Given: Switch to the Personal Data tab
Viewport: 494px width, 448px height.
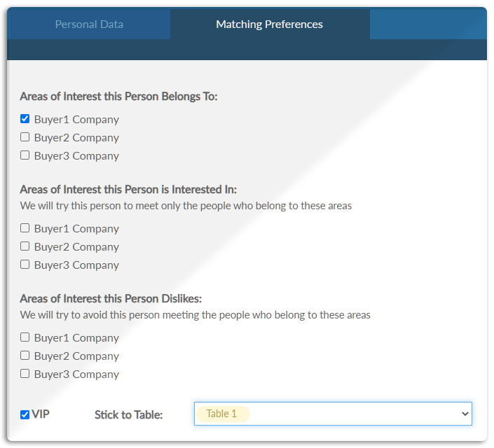Looking at the screenshot, I should click(89, 24).
